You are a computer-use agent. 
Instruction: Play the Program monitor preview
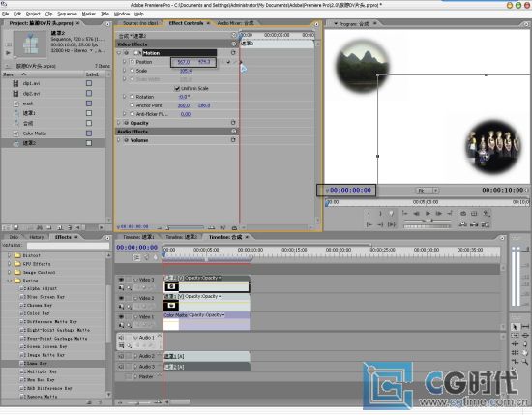coord(428,214)
